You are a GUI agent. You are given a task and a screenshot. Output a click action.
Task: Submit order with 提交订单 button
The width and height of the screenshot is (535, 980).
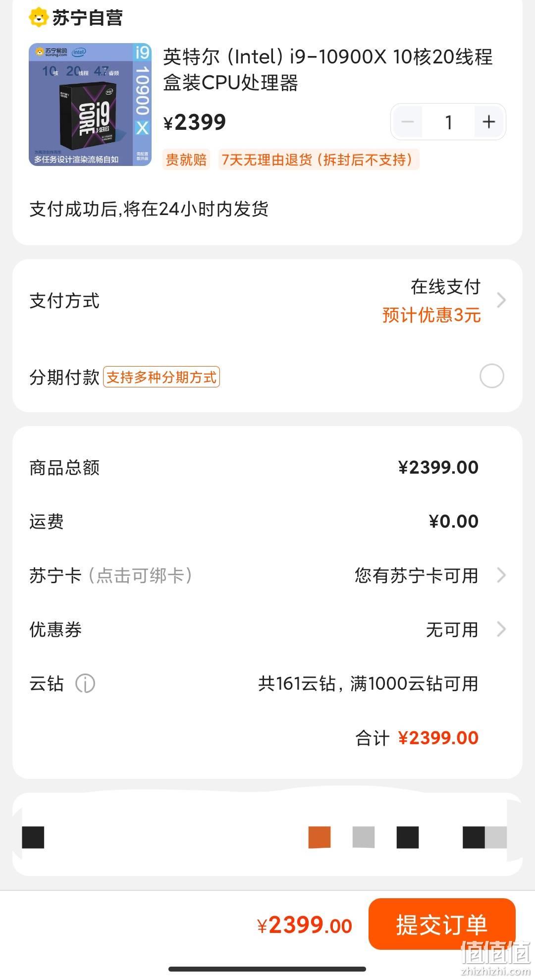point(442,925)
